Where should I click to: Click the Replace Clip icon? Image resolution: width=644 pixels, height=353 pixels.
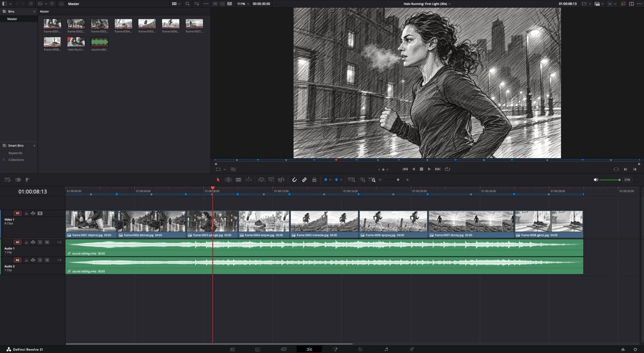[281, 180]
